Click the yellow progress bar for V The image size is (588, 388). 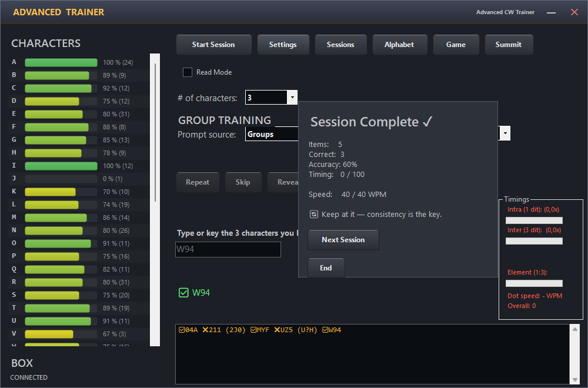click(x=49, y=334)
